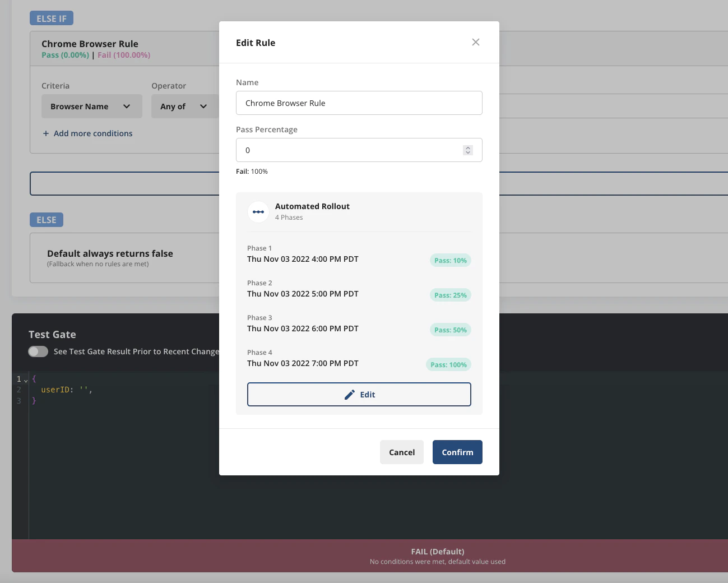
Task: Click the Test Gate heading
Action: point(52,335)
